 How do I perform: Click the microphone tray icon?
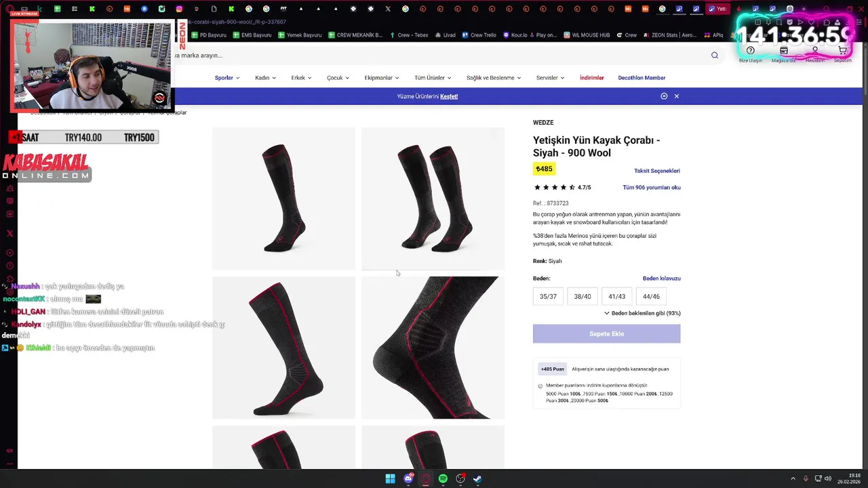(806, 479)
